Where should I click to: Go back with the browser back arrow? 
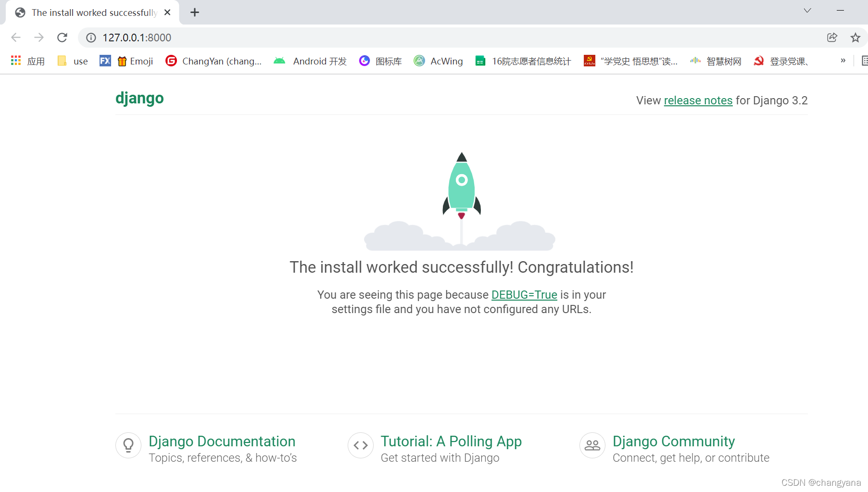[x=16, y=38]
